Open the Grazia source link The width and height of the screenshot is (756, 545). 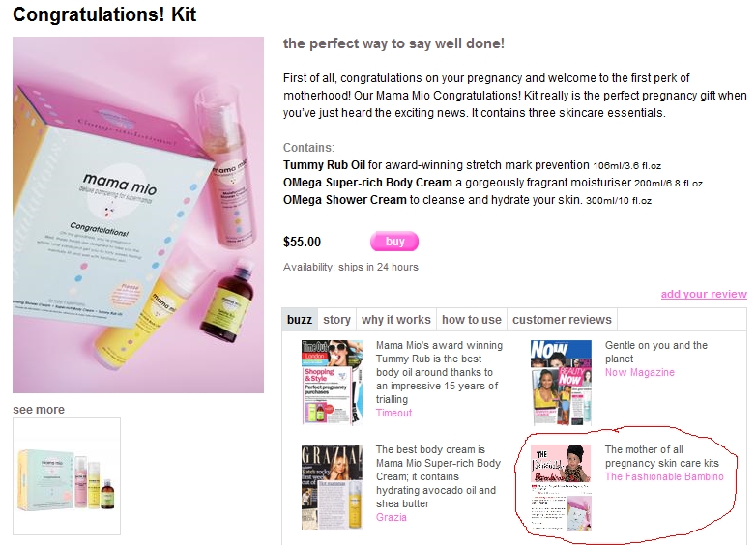pyautogui.click(x=391, y=517)
